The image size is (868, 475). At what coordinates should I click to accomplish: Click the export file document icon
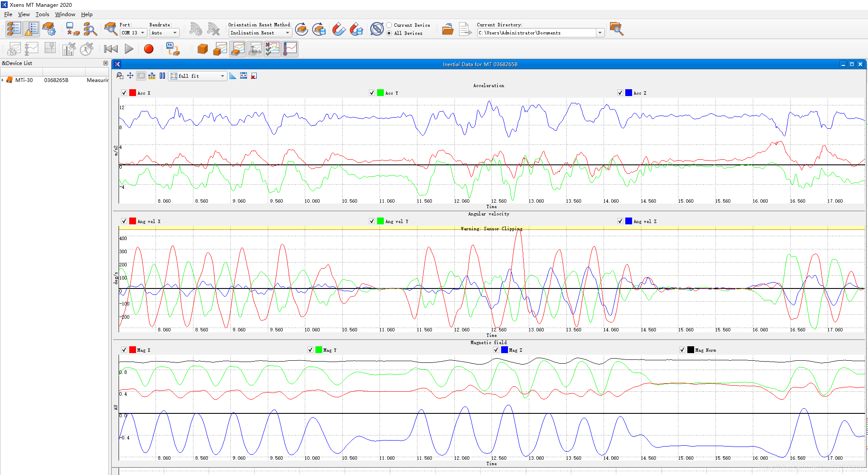[x=465, y=29]
